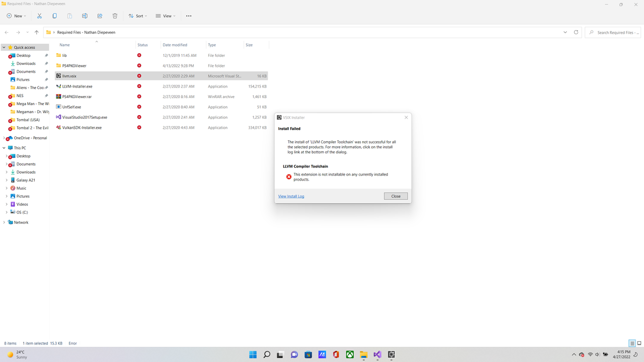
Task: Expand the Galaxy A21 device node
Action: point(7,180)
